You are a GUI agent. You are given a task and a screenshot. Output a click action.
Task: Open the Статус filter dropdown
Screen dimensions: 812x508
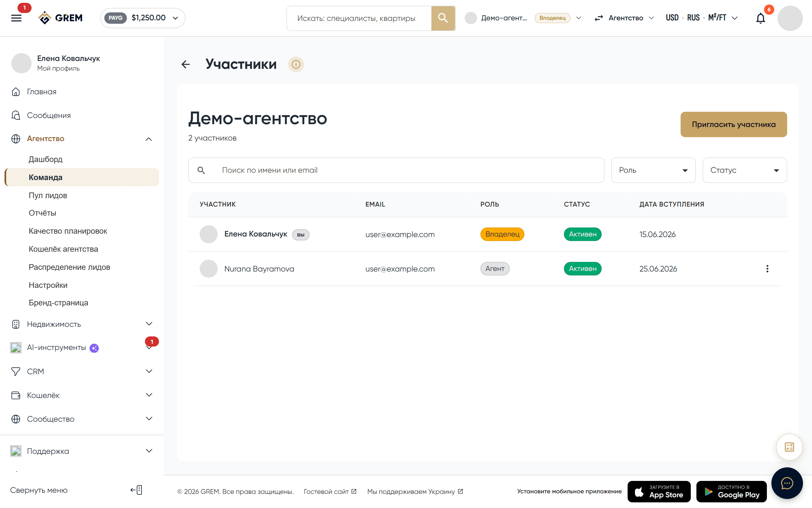[x=744, y=170]
